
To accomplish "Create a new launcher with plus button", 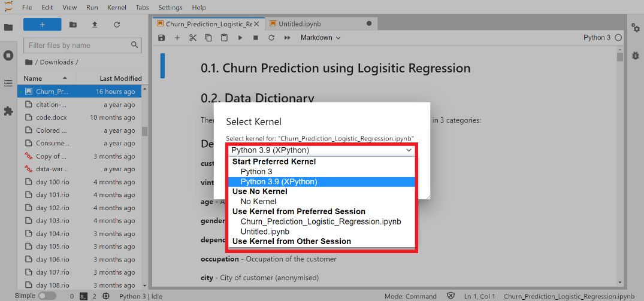I will [x=43, y=25].
